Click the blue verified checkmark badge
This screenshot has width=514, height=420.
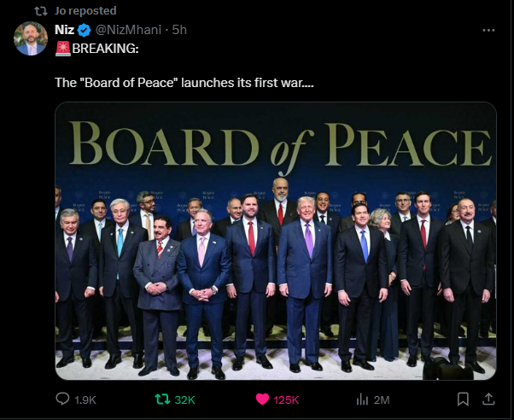tap(85, 30)
